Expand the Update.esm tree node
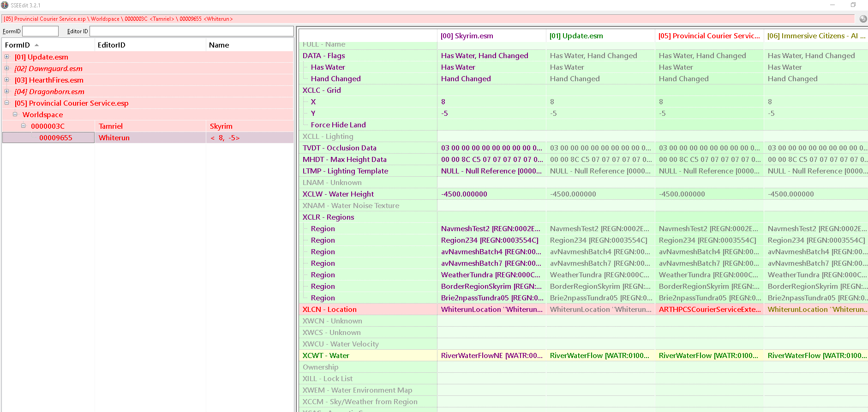The width and height of the screenshot is (868, 412). [7, 57]
